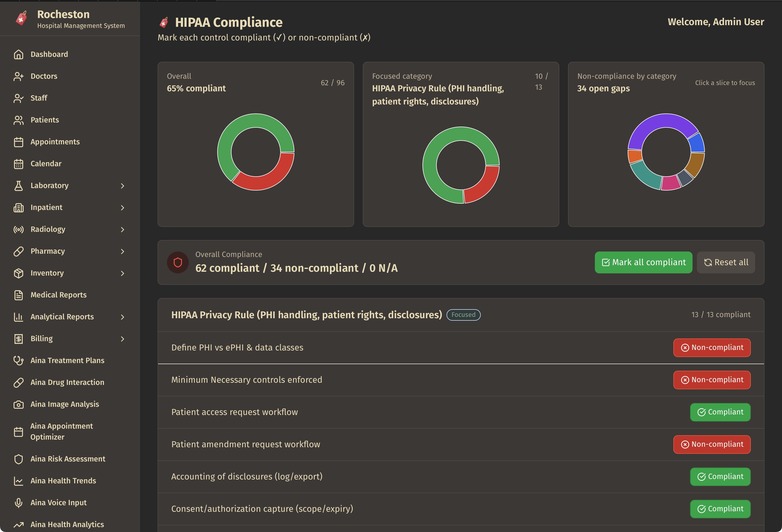The height and width of the screenshot is (532, 782).
Task: Switch 'Patient access request workflow' to non-compliant
Action: pos(720,412)
